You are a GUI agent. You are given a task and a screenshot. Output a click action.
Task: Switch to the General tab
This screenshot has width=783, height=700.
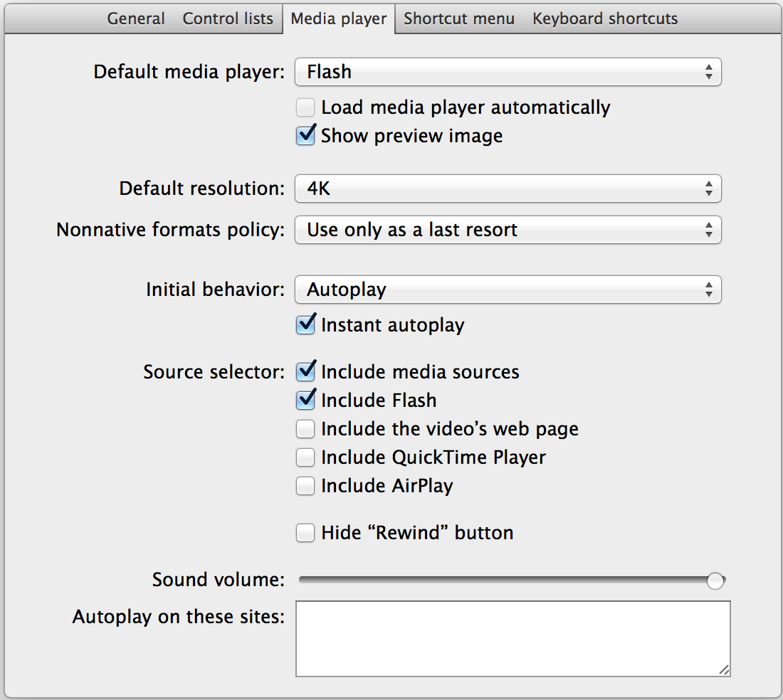click(x=136, y=18)
